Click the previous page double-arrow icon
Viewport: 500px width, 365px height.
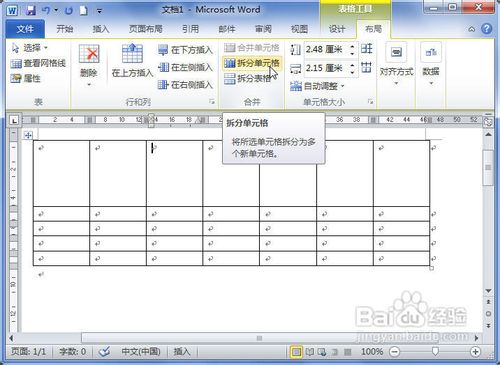click(488, 302)
